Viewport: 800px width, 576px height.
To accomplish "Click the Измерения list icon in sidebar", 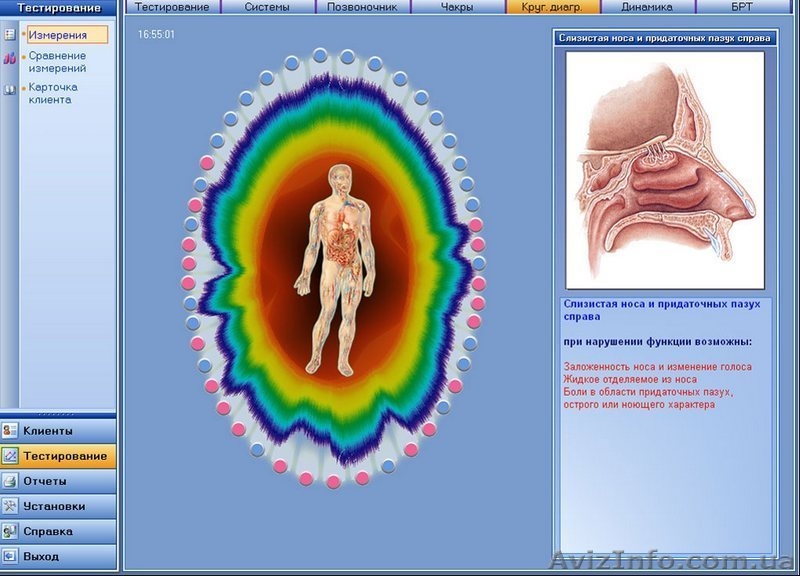I will pos(10,35).
